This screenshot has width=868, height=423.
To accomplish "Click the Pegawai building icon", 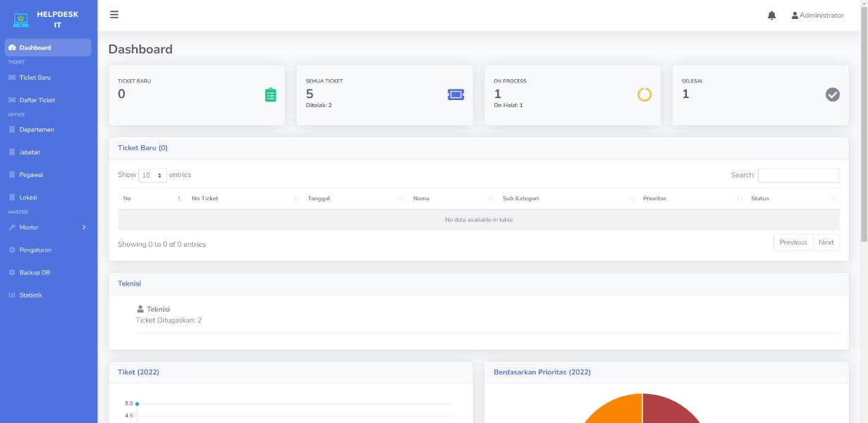I will pos(12,175).
